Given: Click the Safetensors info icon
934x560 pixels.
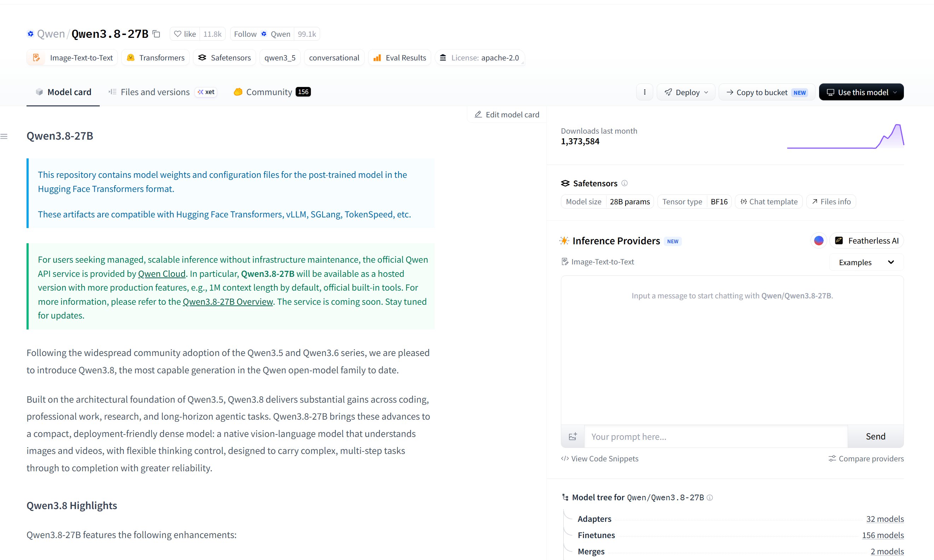Looking at the screenshot, I should (625, 183).
